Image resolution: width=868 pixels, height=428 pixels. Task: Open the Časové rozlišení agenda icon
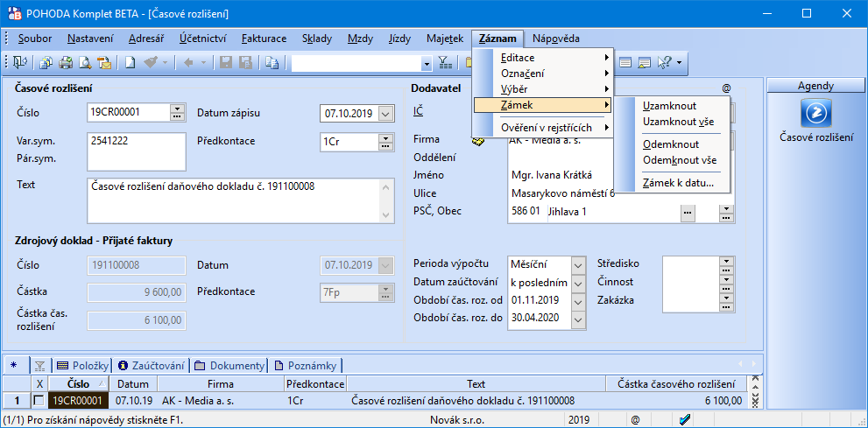pyautogui.click(x=816, y=113)
